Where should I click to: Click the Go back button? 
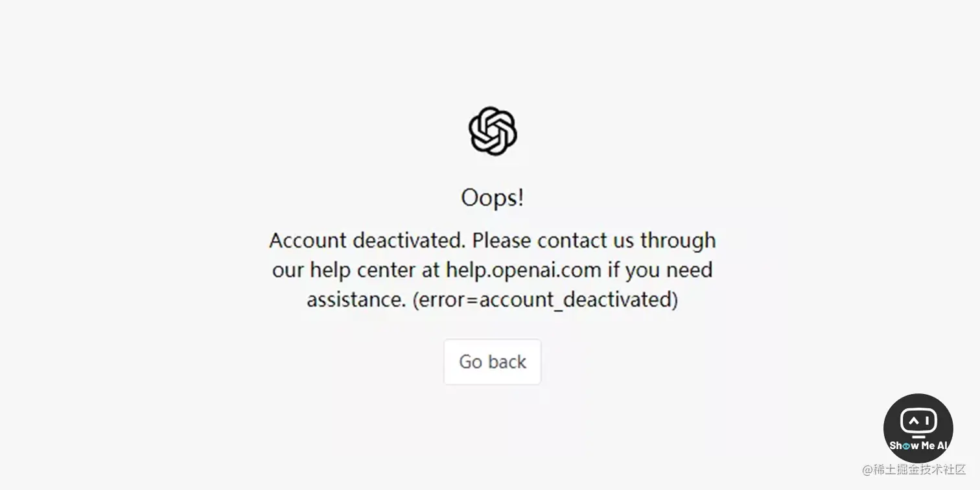(x=493, y=362)
